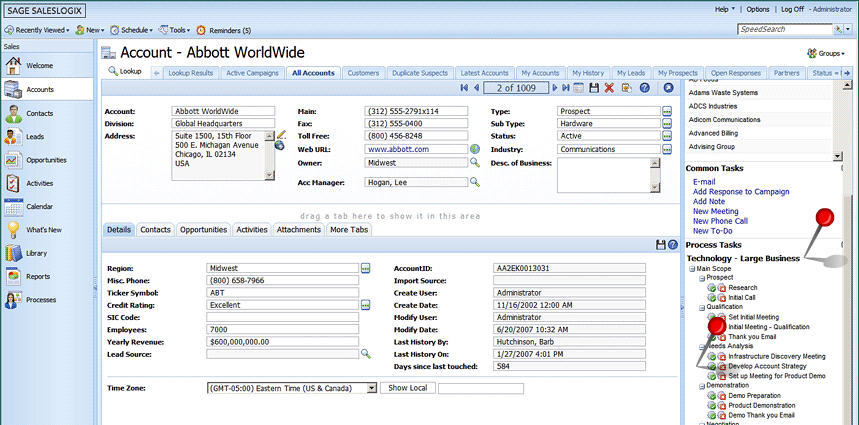
Task: Open the Sub Type picklist button
Action: pyautogui.click(x=667, y=124)
